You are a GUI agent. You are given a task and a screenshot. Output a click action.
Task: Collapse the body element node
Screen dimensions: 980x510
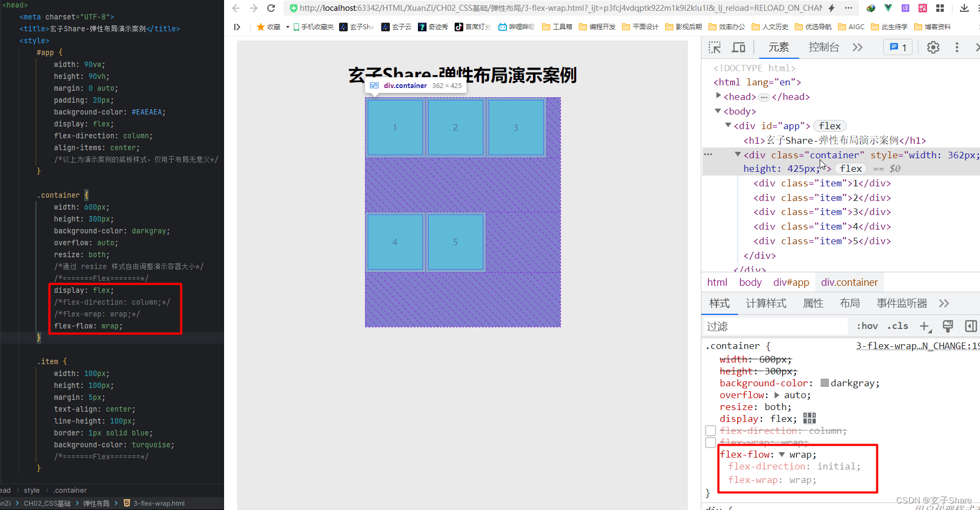point(718,111)
